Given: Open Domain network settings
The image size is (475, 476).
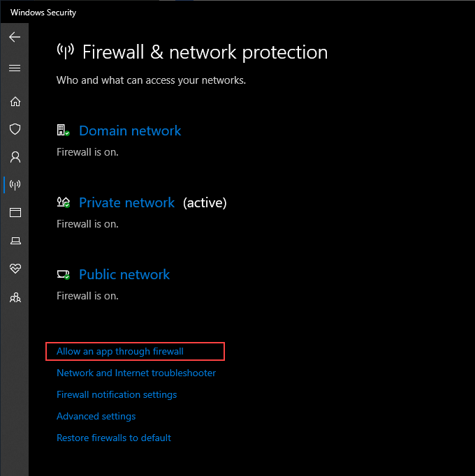Looking at the screenshot, I should point(130,131).
